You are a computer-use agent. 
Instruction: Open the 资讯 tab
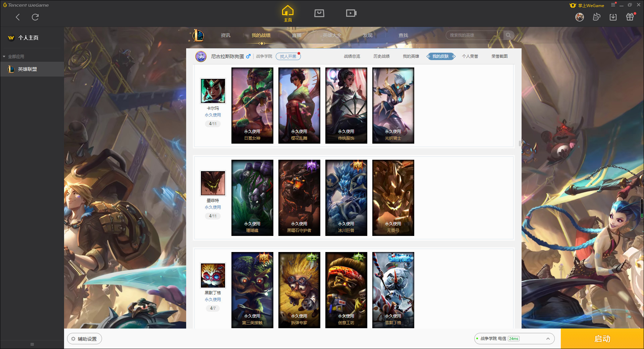(225, 35)
